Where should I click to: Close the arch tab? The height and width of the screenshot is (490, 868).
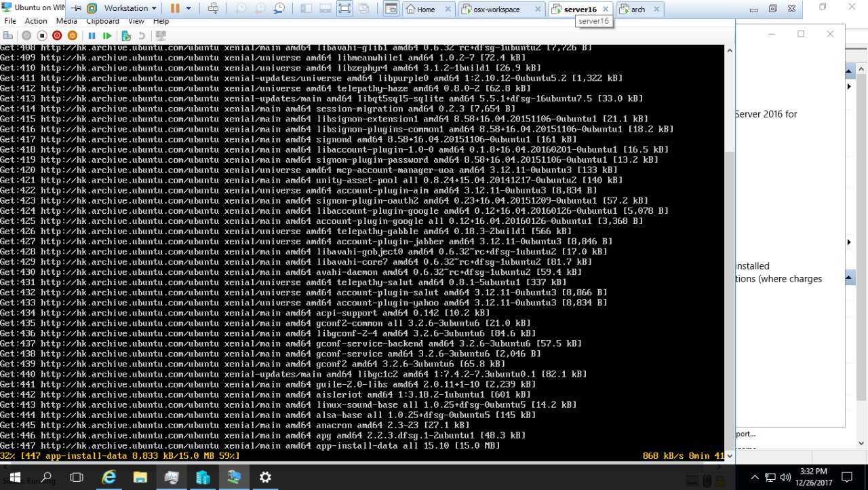(x=655, y=10)
